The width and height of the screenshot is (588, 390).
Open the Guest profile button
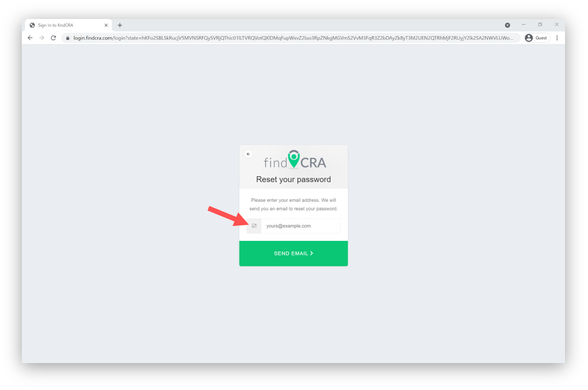[537, 38]
